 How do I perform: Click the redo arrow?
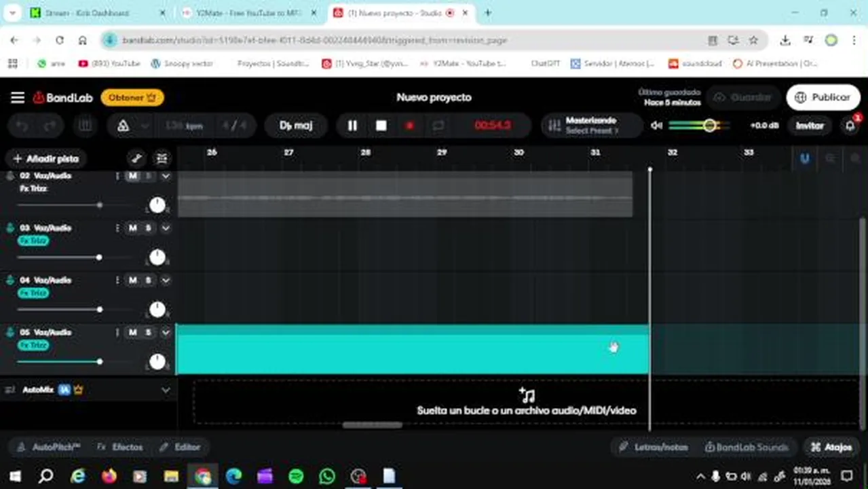[x=50, y=126]
